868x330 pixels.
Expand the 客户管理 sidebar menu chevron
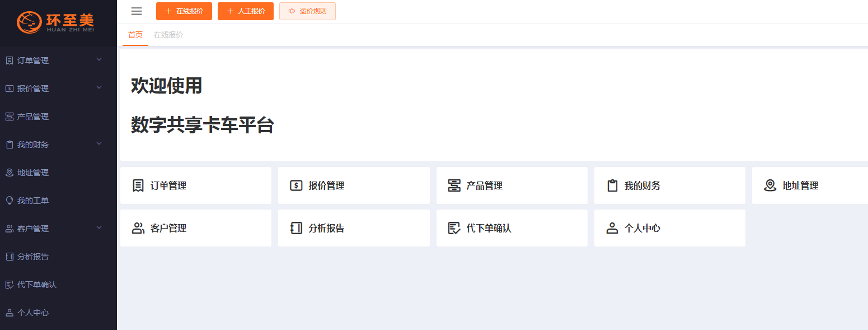pyautogui.click(x=99, y=227)
